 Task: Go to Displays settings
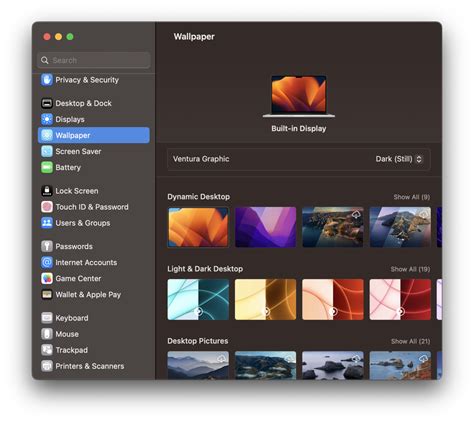[94, 119]
